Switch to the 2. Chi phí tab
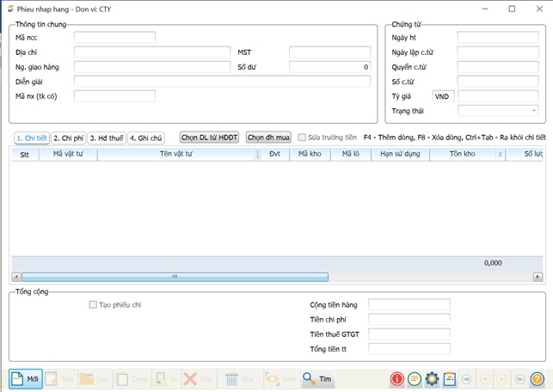The width and height of the screenshot is (553, 392). tap(68, 138)
